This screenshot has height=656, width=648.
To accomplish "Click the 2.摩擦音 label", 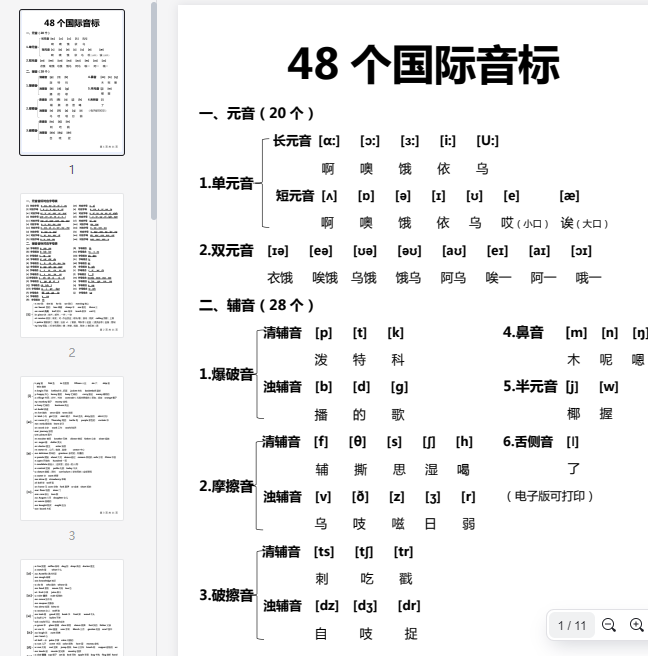I will pos(226,486).
